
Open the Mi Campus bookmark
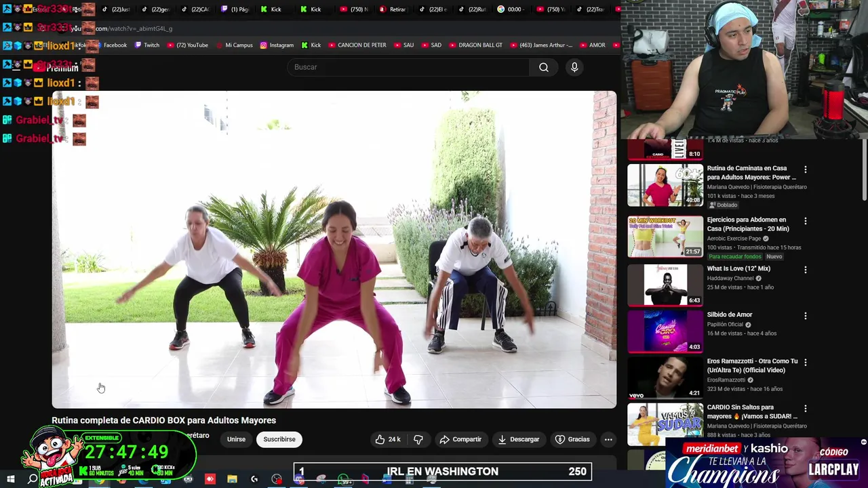point(234,45)
